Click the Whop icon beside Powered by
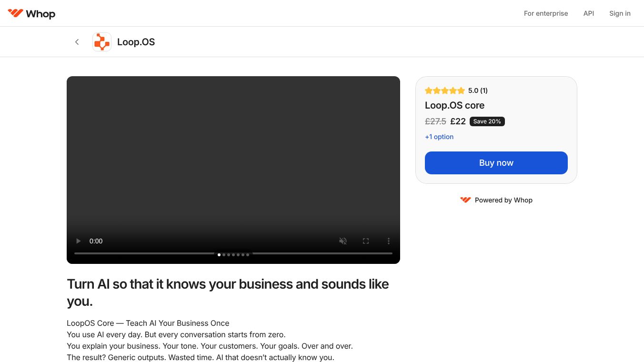The width and height of the screenshot is (644, 362). (x=465, y=200)
